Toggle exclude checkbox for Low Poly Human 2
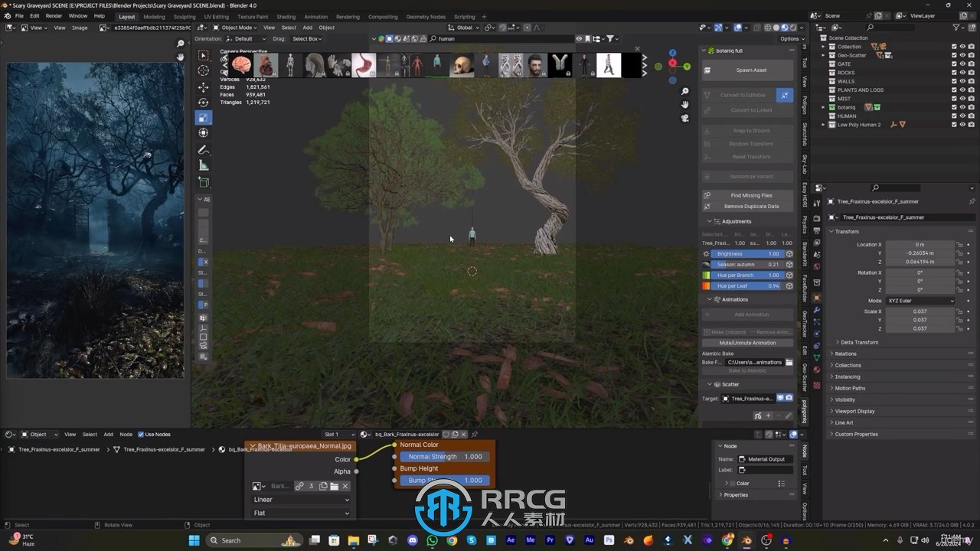980x551 pixels. 954,125
